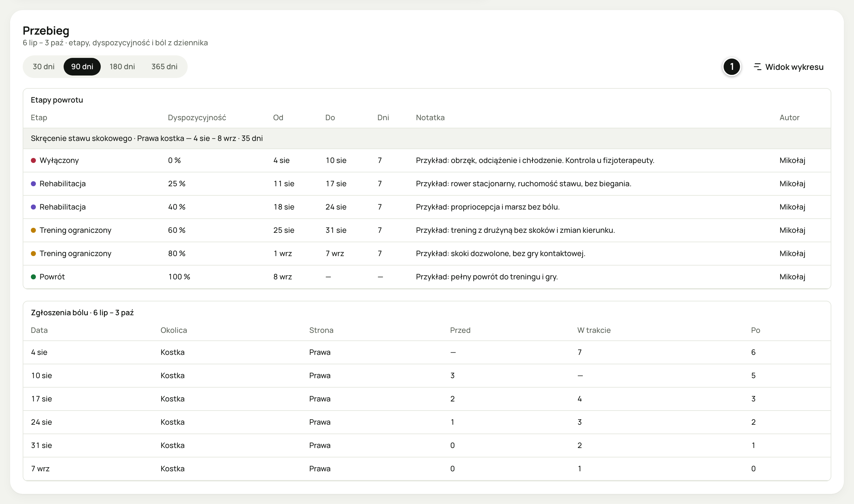Screen dimensions: 854x504
Task: Click the Powrót stage name
Action: (52, 277)
